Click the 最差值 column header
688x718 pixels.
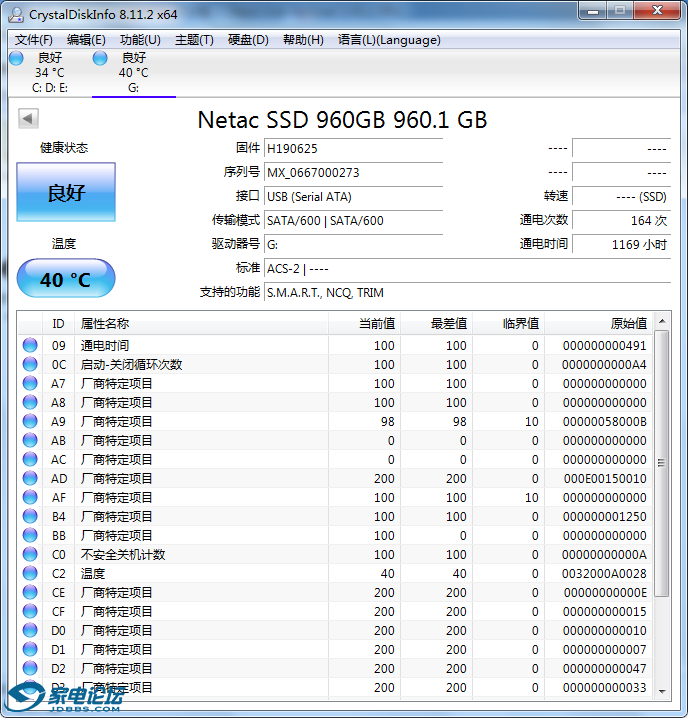437,324
